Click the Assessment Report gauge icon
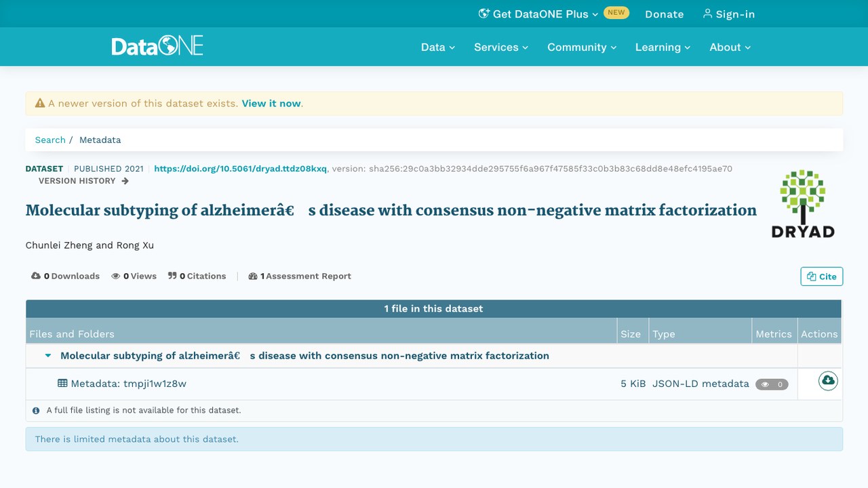This screenshot has height=488, width=868. (x=253, y=276)
